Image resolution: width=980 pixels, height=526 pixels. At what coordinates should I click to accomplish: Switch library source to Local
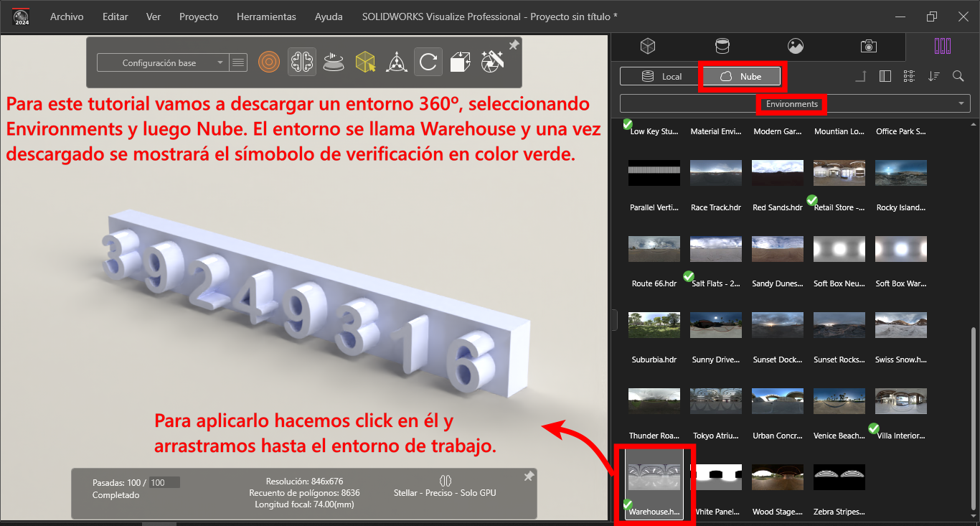(661, 76)
